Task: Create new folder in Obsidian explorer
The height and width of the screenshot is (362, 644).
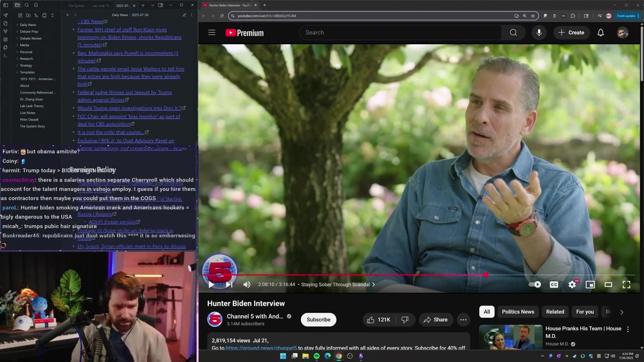Action: 28,16
